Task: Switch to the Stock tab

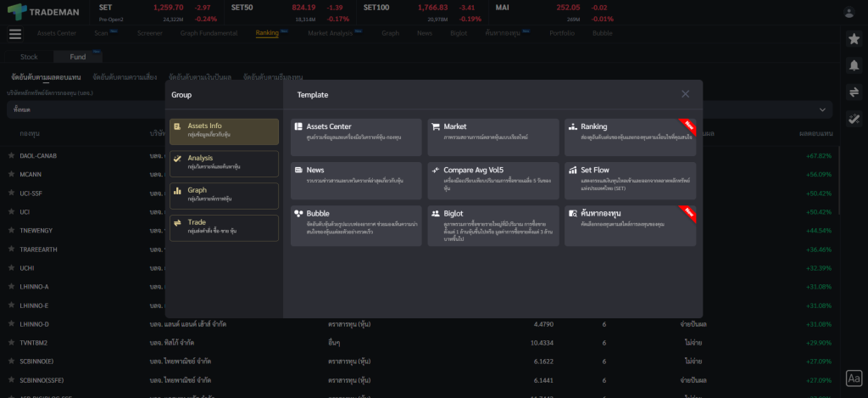Action: click(29, 57)
